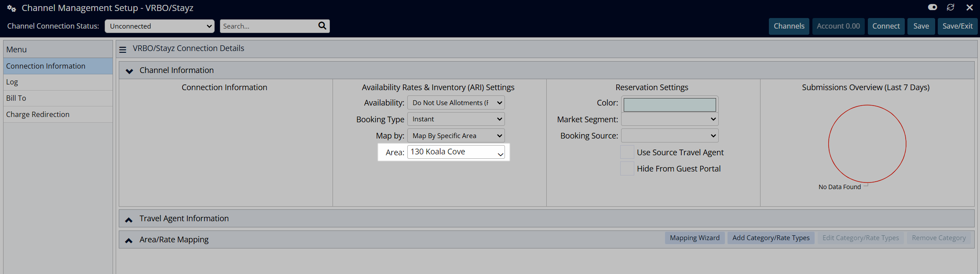Click Submissions Overview (Last 7 Days) heading
The height and width of the screenshot is (274, 980).
[x=866, y=88]
